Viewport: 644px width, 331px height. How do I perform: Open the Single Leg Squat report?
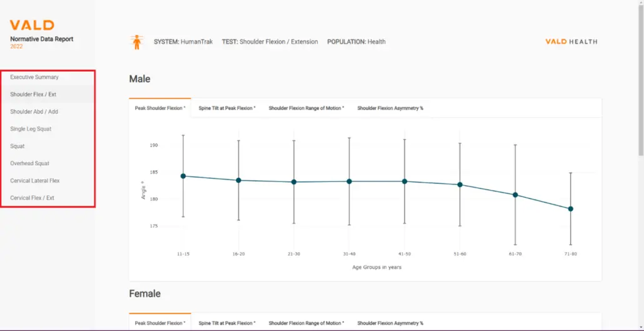point(31,129)
